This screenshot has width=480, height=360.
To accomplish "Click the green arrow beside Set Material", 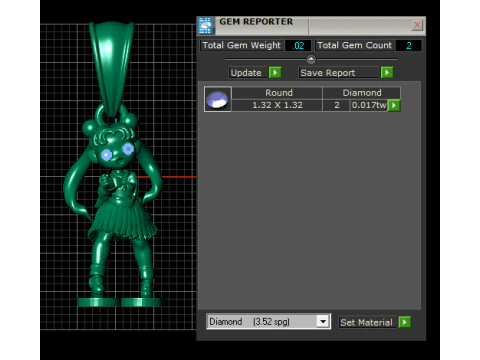I will click(x=405, y=322).
